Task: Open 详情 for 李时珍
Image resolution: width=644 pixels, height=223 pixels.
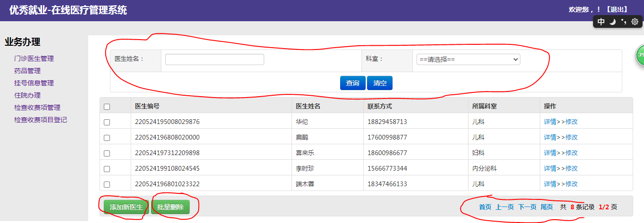Action: click(550, 168)
